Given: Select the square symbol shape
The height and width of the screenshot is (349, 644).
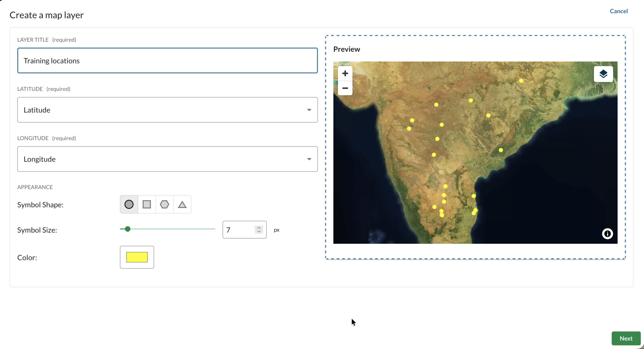Looking at the screenshot, I should (x=147, y=204).
